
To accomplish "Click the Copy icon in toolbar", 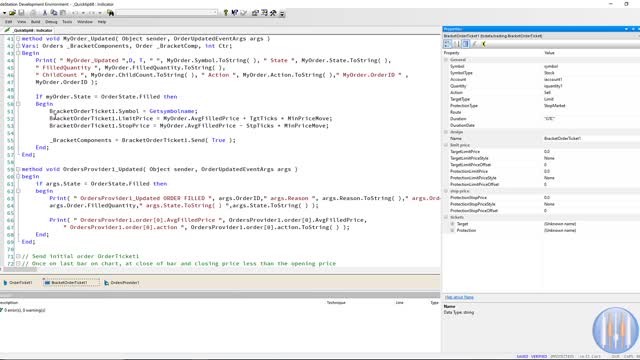I will point(54,13).
